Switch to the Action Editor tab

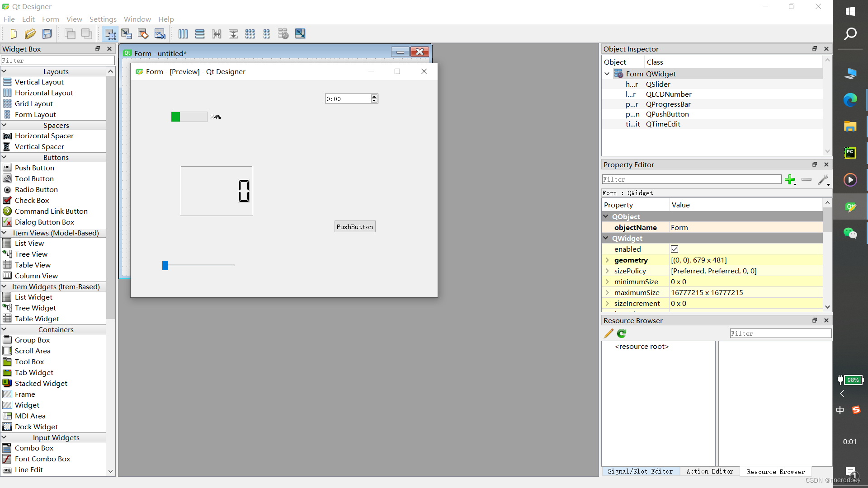(x=709, y=471)
